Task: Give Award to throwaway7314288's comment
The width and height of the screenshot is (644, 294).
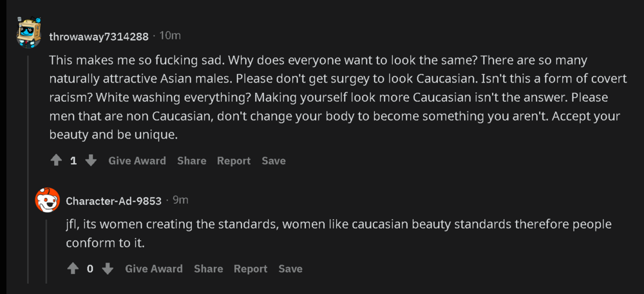Action: (x=137, y=161)
